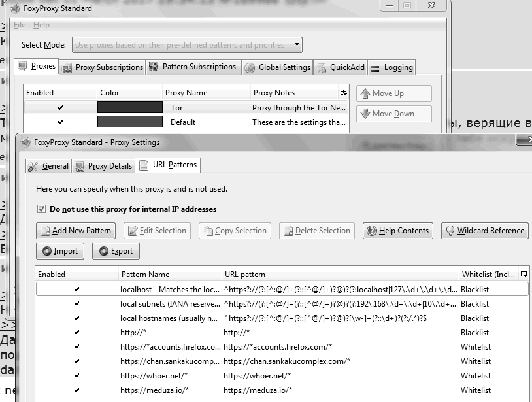Switch to the Proxies tab
The height and width of the screenshot is (402, 532).
tap(37, 66)
